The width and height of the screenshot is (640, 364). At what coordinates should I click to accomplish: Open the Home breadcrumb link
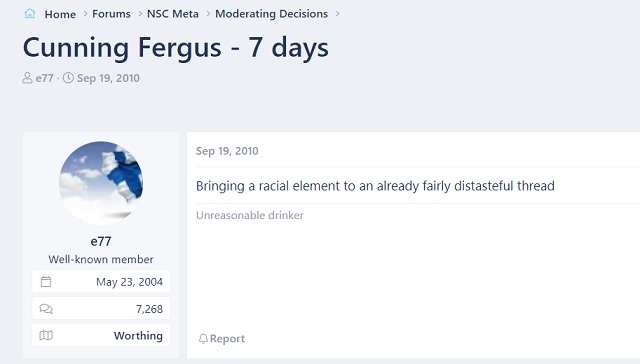coord(60,14)
